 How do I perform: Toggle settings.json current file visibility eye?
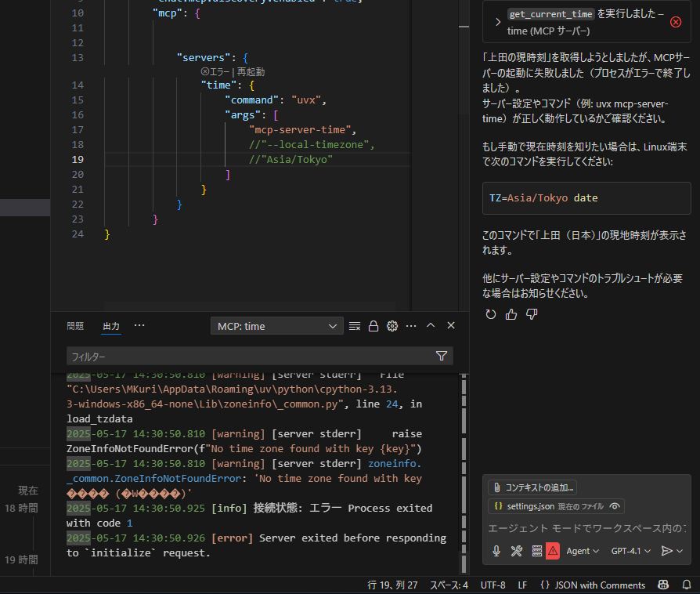coord(615,506)
